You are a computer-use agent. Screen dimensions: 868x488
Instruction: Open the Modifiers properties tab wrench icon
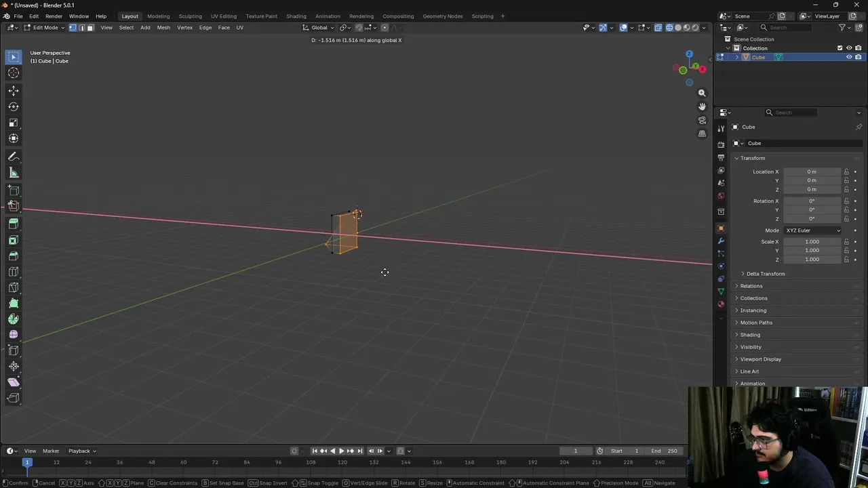coord(721,241)
